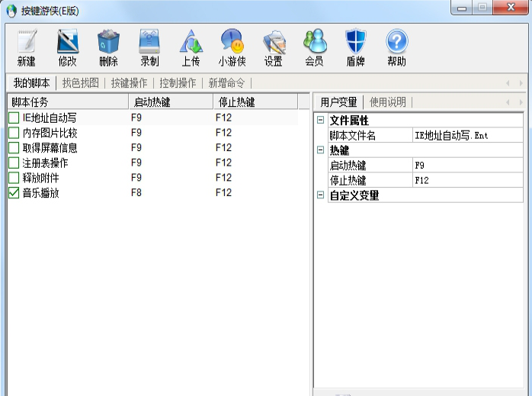Screen dimensions: 532x396
Task: Select the 释放附件 script row
Action: point(152,178)
